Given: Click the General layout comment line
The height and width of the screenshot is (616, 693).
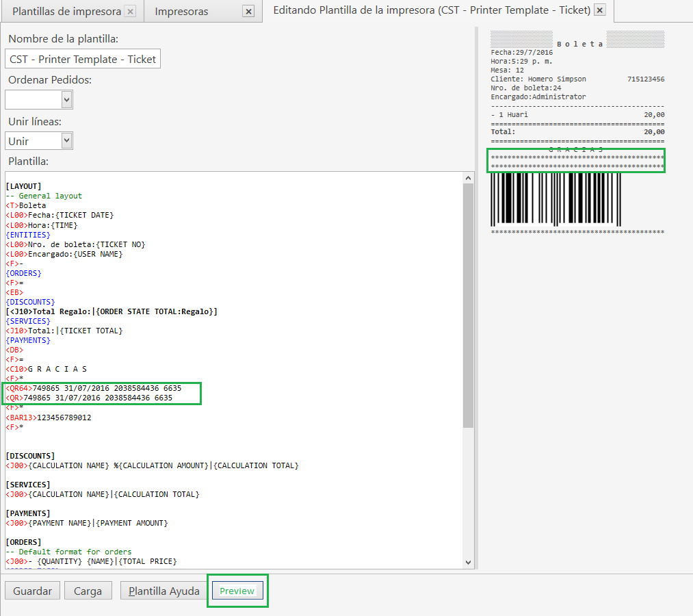Looking at the screenshot, I should [x=44, y=196].
